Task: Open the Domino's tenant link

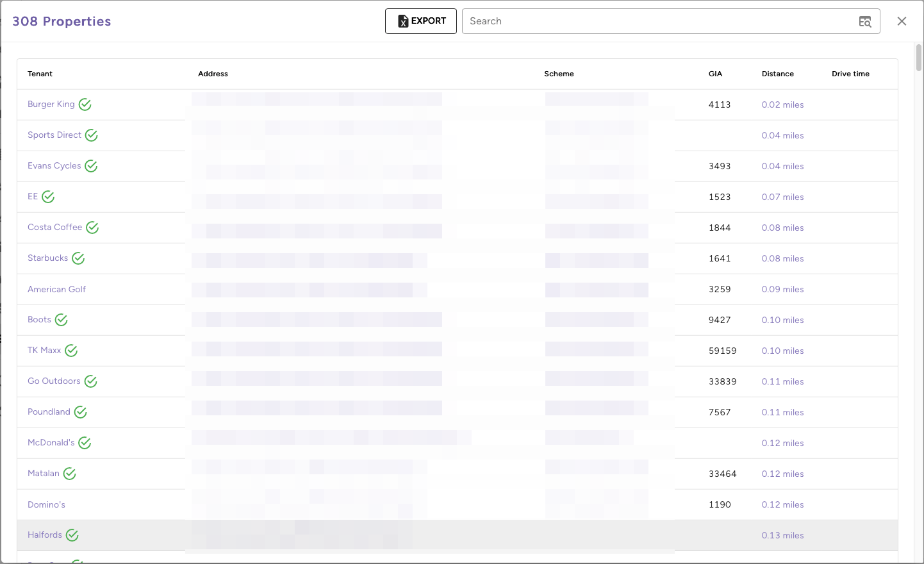Action: point(46,504)
